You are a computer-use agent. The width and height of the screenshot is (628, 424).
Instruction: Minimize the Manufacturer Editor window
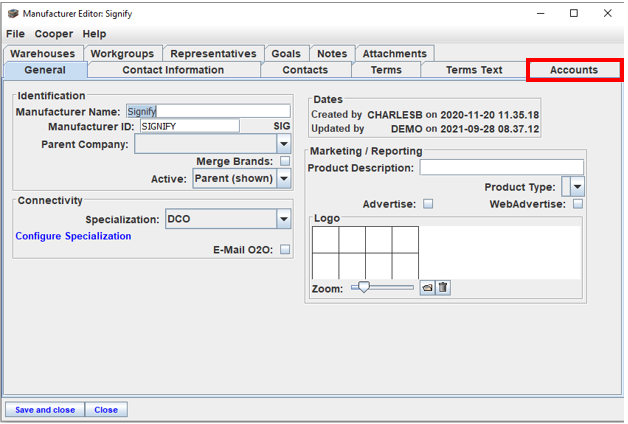[x=541, y=13]
